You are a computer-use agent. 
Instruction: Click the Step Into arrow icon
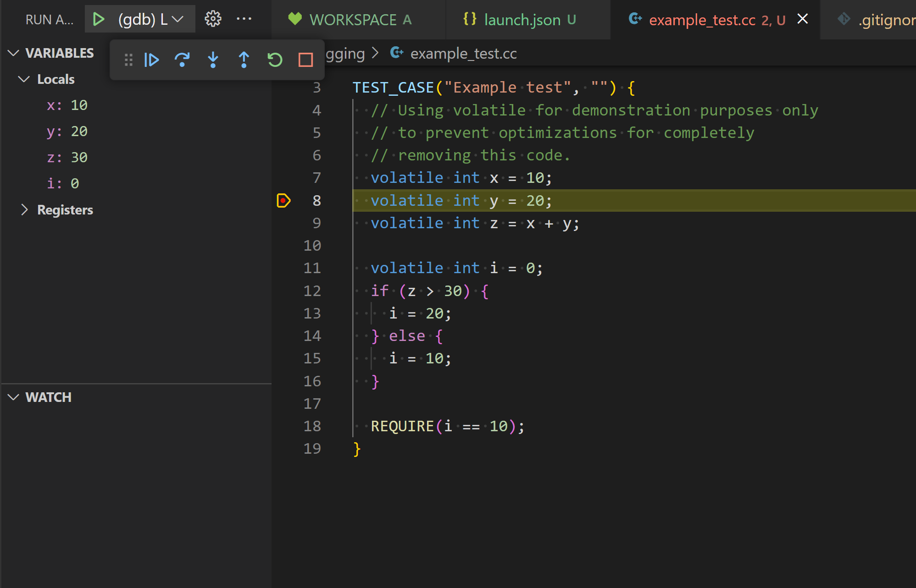tap(213, 60)
